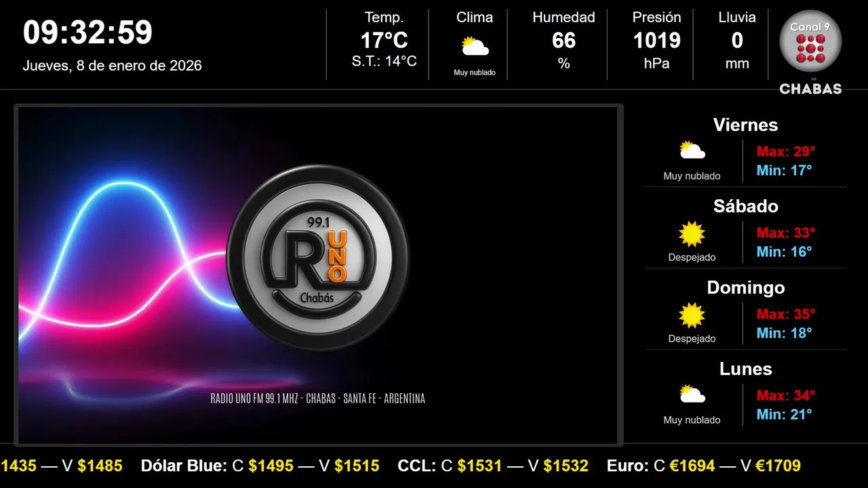Click the current weather cloudy icon under Clima
This screenshot has width=868, height=488.
[x=475, y=47]
